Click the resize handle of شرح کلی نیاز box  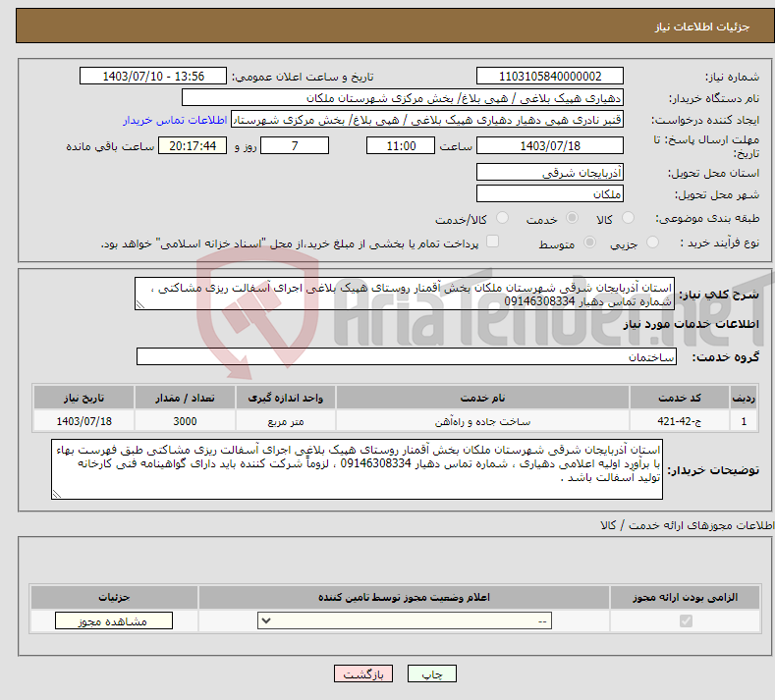(x=139, y=304)
